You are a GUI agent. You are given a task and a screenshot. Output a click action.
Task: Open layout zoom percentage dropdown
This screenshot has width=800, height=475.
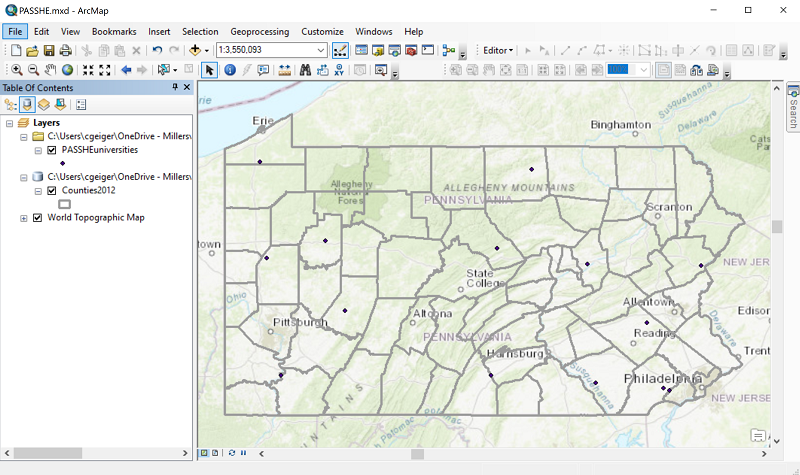point(644,70)
